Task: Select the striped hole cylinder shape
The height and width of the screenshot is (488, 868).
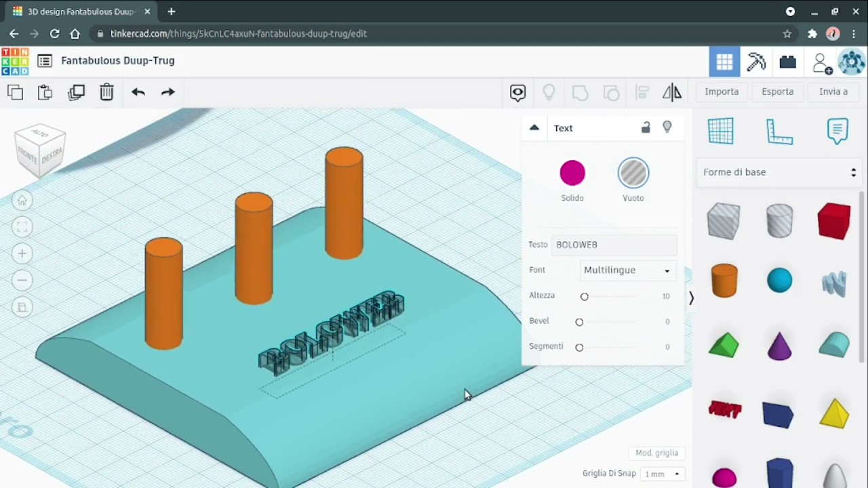Action: tap(780, 220)
